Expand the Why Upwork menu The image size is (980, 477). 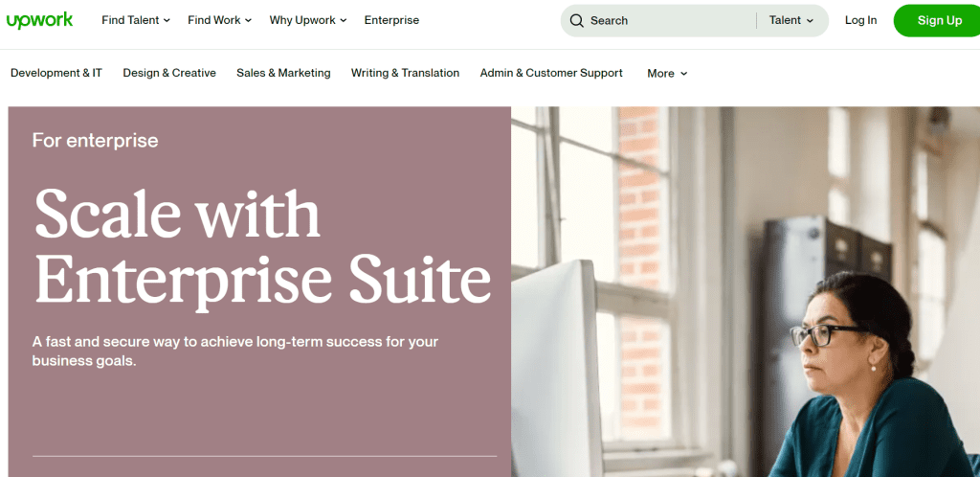[307, 20]
